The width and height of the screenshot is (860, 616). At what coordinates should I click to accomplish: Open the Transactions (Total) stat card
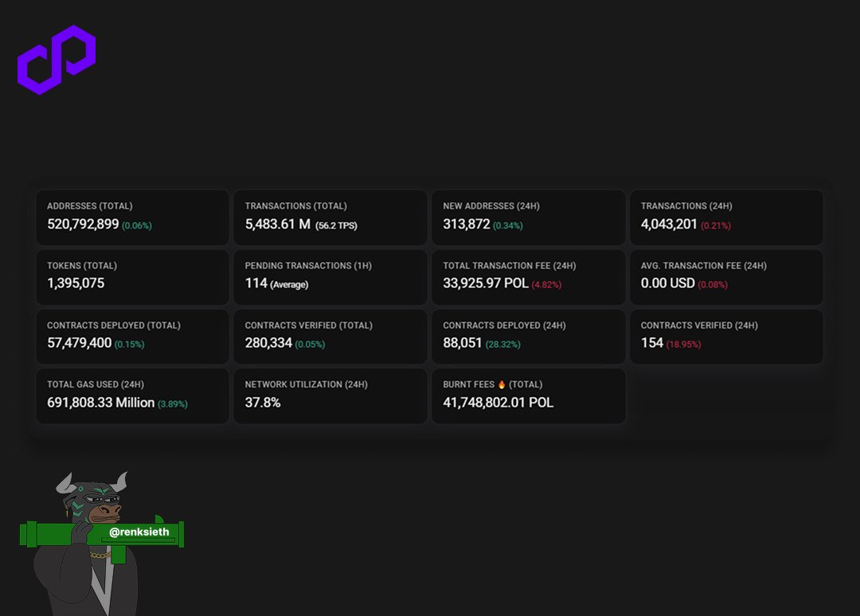click(330, 216)
